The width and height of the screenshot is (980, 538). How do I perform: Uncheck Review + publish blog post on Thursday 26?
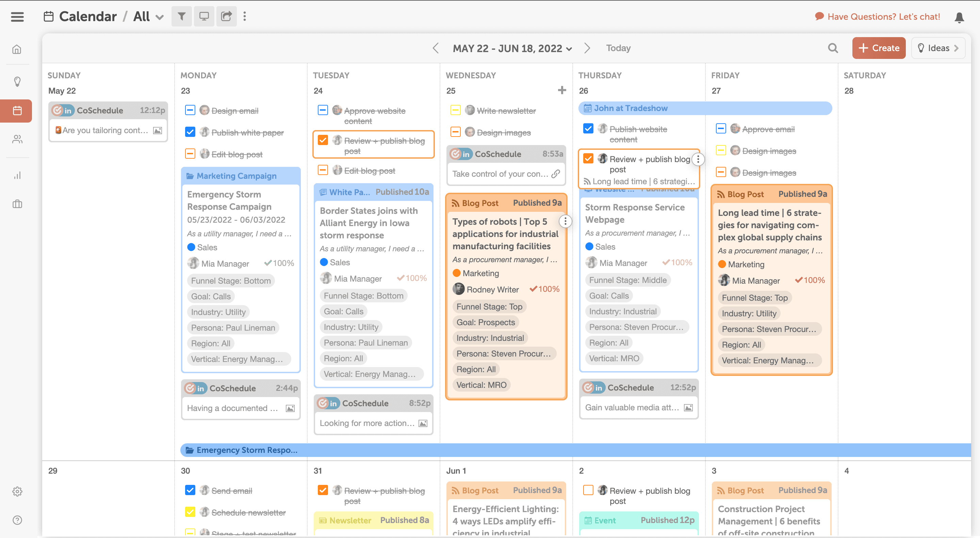coord(588,159)
